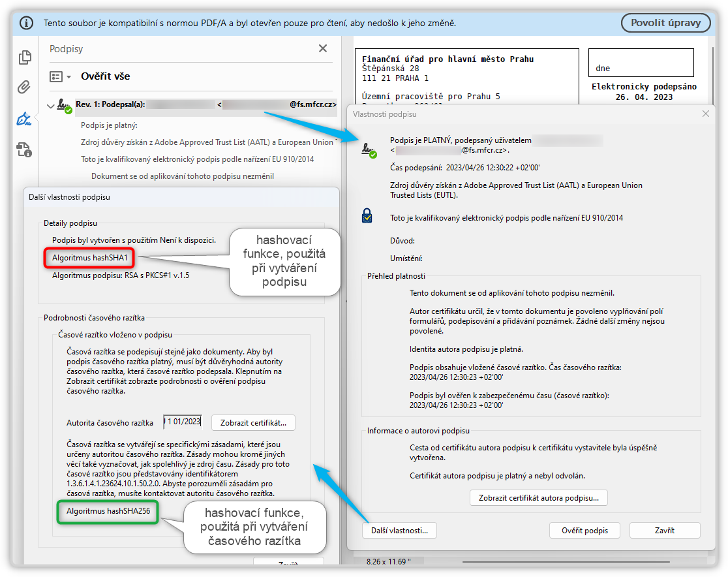Viewport: 728px width, 577px height.
Task: Click the valid signature icon beside Rev. 1
Action: 64,106
